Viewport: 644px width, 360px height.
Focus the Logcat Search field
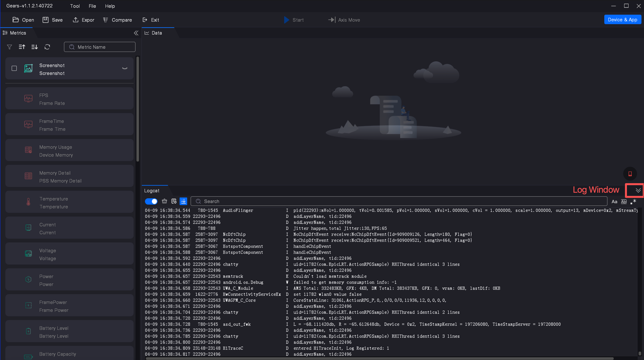(399, 201)
